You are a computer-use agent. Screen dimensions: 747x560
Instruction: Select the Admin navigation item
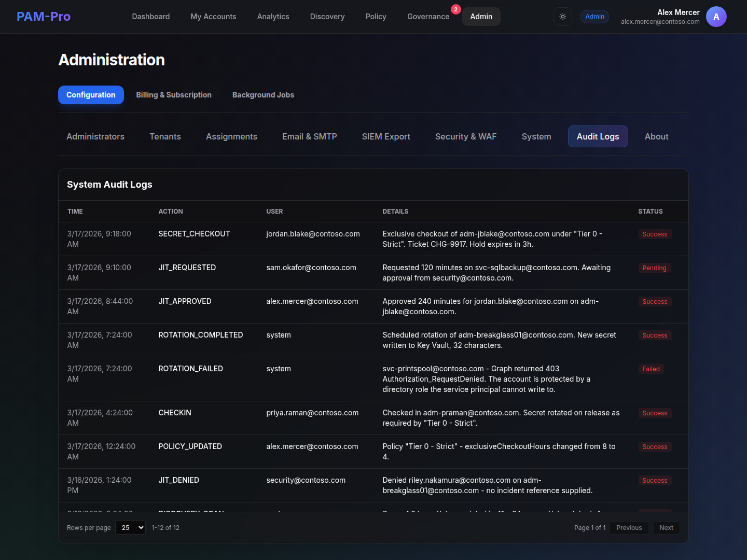point(481,17)
